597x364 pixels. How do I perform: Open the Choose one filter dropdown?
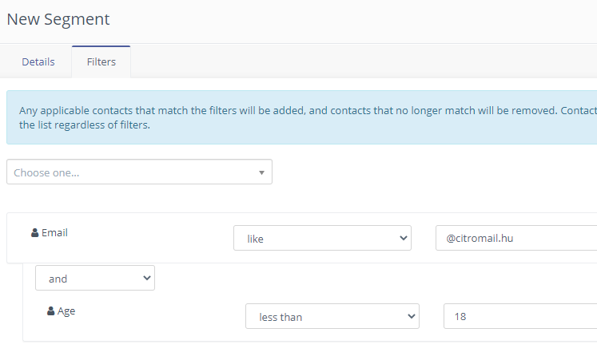[x=139, y=172]
